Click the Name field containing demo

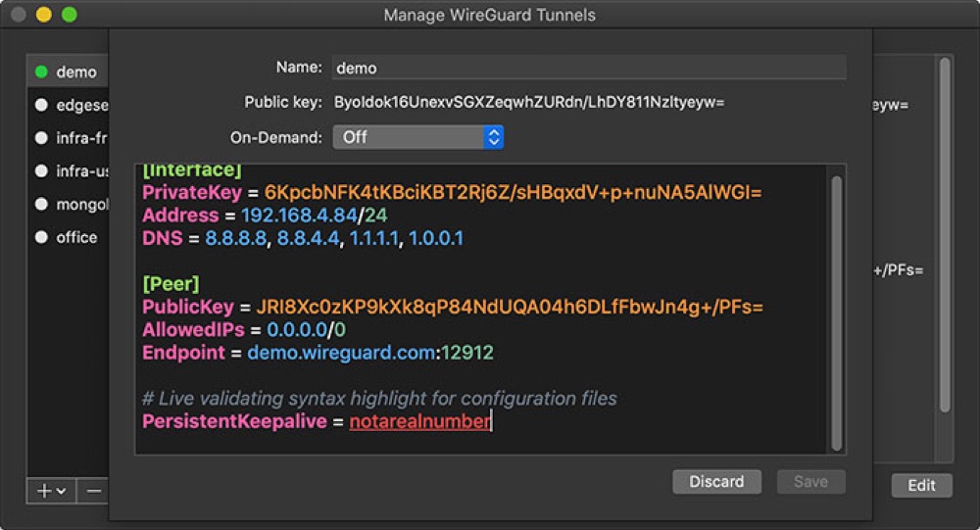[x=588, y=68]
